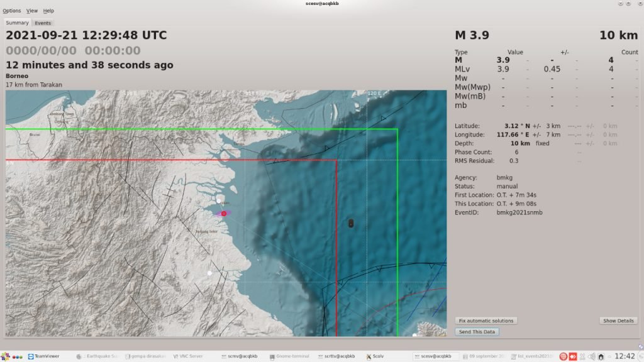Switch to the Events tab

coord(43,23)
